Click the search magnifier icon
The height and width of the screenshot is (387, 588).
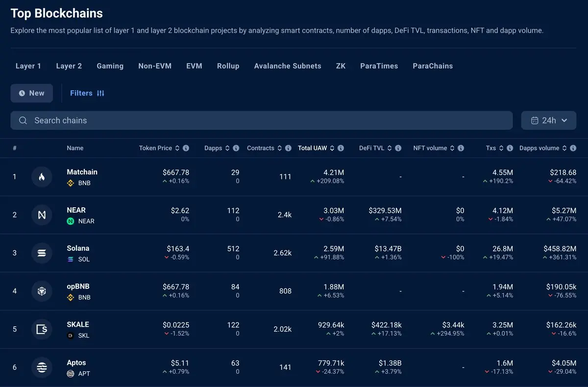(23, 121)
